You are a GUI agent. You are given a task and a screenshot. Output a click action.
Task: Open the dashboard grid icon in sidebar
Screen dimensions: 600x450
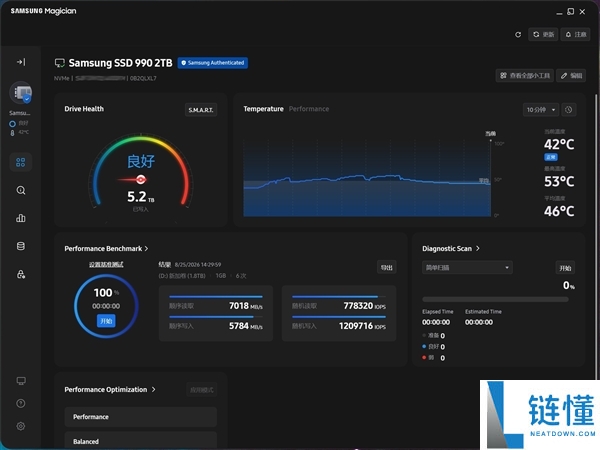[x=21, y=162]
